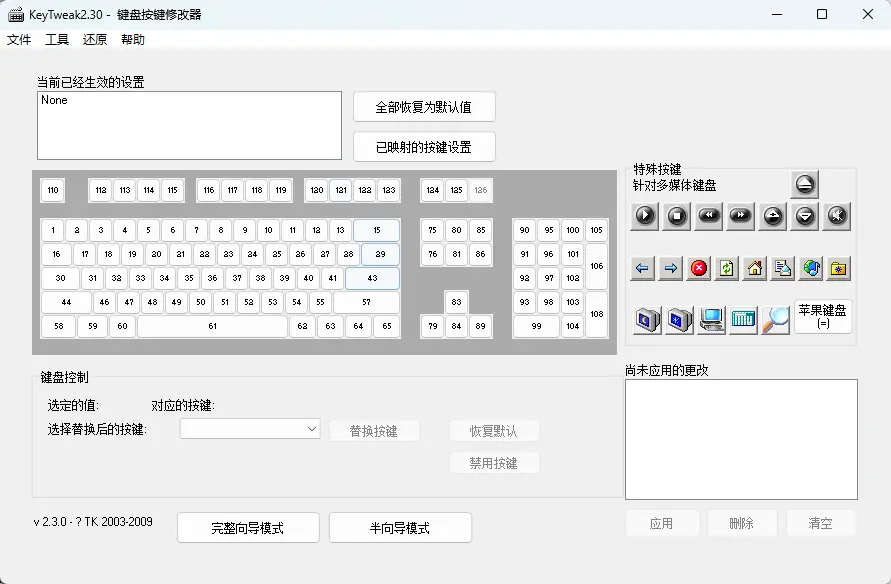Click the magnifying glass Search key icon
The image size is (891, 584).
776,320
